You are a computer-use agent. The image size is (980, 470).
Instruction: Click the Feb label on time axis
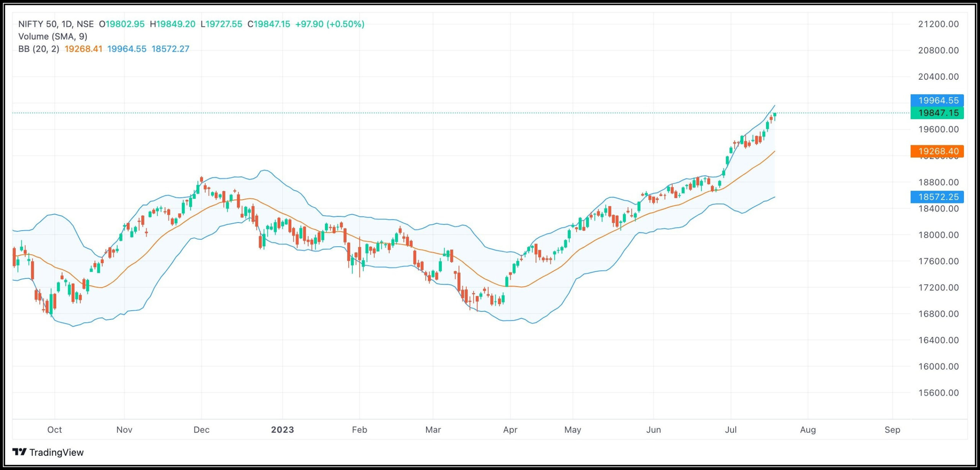[x=359, y=430]
